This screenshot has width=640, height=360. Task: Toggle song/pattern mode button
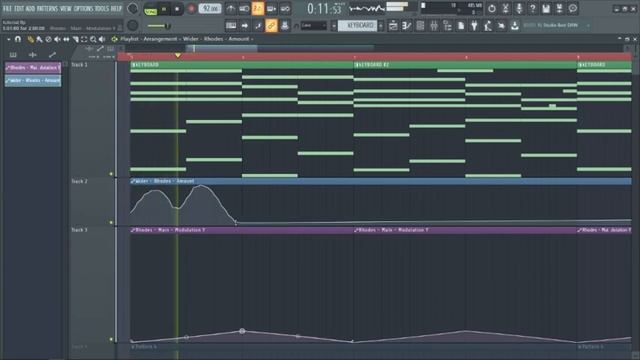[151, 9]
